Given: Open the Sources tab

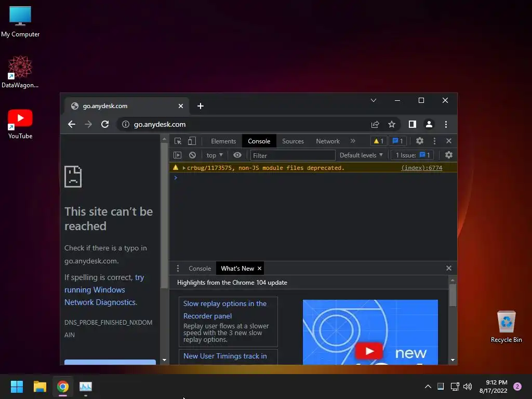Looking at the screenshot, I should (293, 141).
